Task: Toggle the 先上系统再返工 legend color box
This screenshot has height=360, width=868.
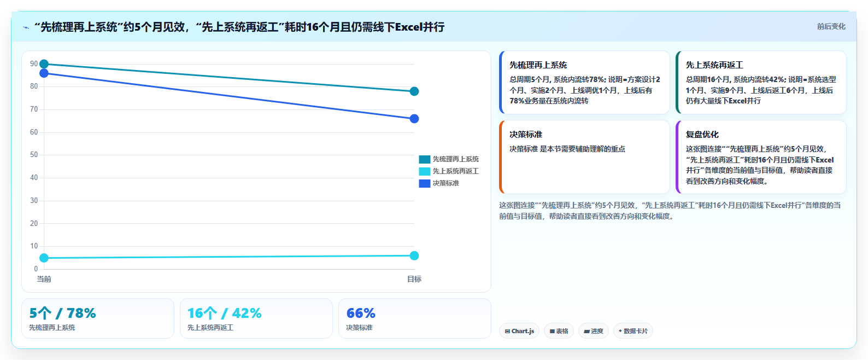Action: pyautogui.click(x=425, y=171)
